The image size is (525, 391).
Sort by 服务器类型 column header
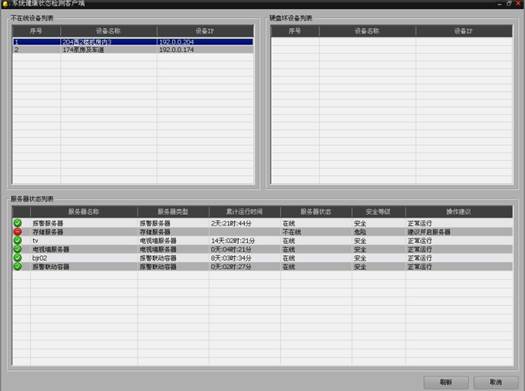tap(173, 212)
